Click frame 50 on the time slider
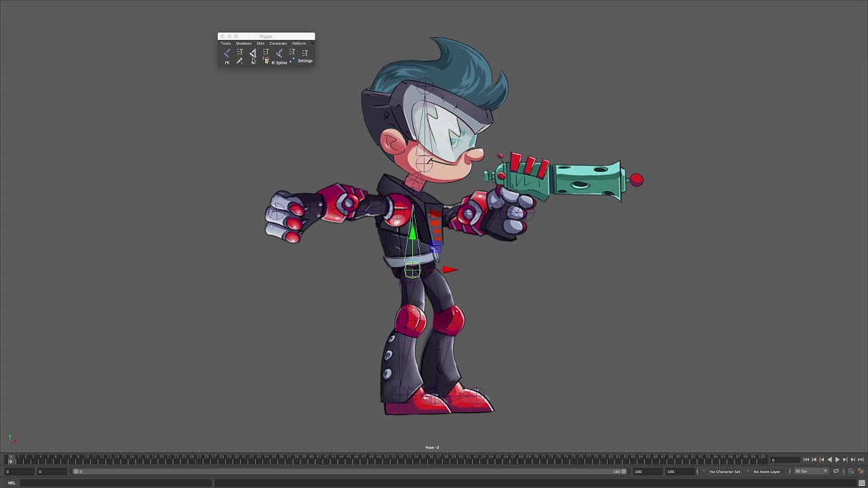Image resolution: width=868 pixels, height=488 pixels. click(x=387, y=459)
